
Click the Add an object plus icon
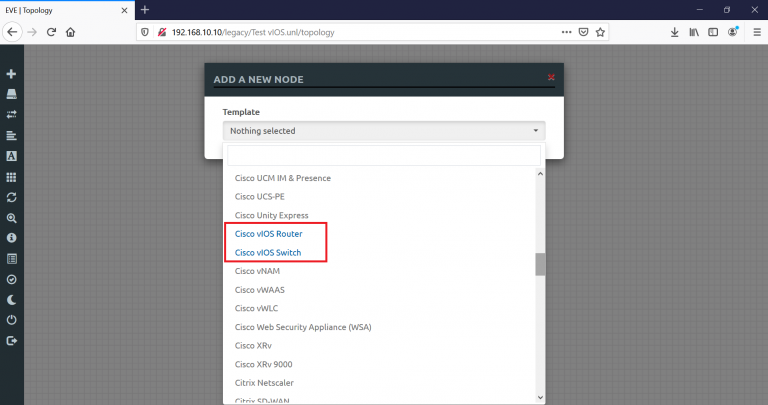pos(11,74)
